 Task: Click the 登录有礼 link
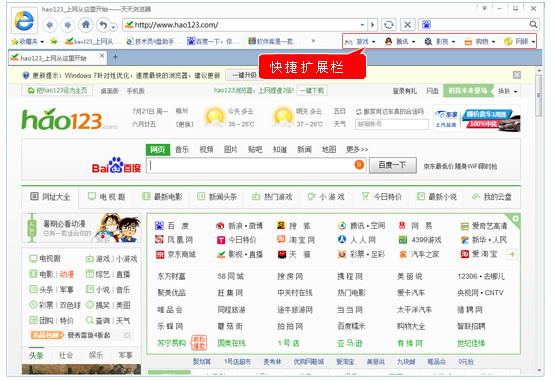(x=405, y=91)
